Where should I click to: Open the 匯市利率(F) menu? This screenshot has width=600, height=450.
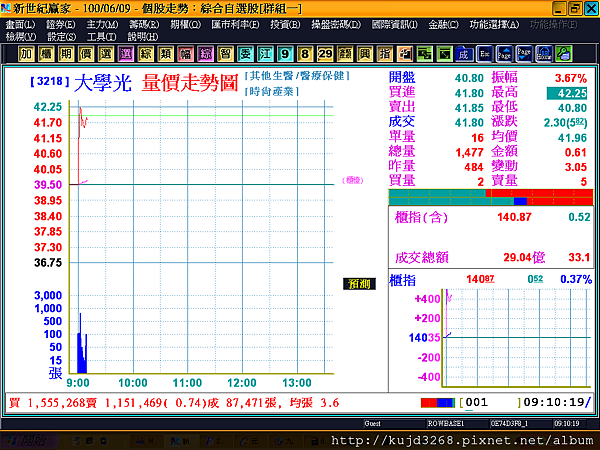pos(235,25)
